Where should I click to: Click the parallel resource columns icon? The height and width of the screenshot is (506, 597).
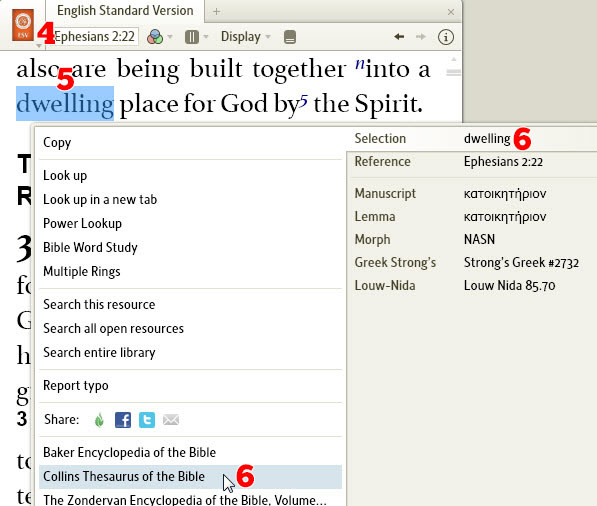pos(192,37)
